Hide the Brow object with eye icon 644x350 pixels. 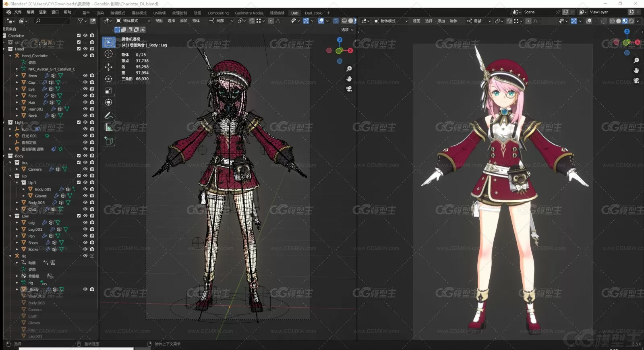85,76
